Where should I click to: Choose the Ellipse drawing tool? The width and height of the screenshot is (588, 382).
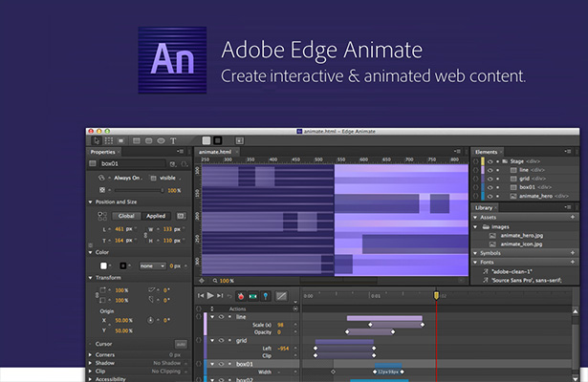pyautogui.click(x=160, y=139)
